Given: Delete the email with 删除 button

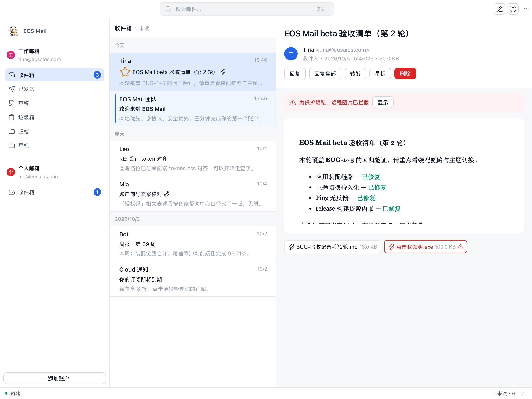Looking at the screenshot, I should coord(405,74).
